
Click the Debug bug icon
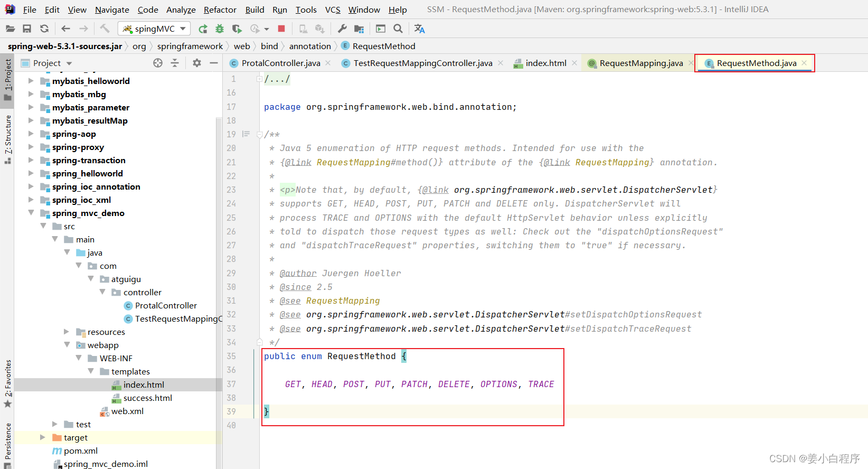click(x=220, y=29)
